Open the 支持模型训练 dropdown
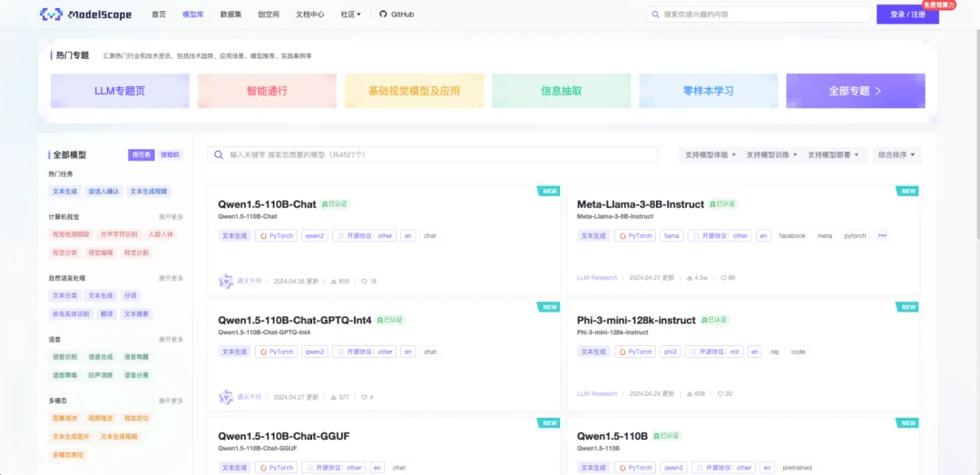The height and width of the screenshot is (475, 980). pos(771,154)
